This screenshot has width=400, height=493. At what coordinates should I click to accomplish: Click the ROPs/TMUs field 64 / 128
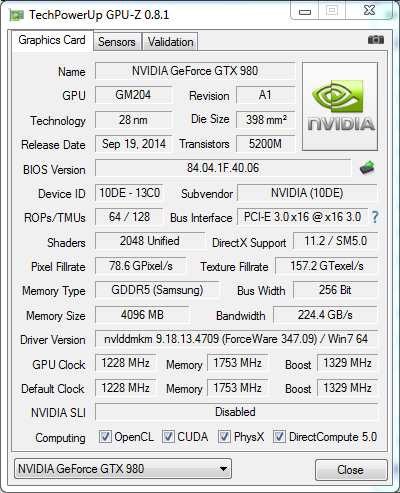[x=129, y=217]
